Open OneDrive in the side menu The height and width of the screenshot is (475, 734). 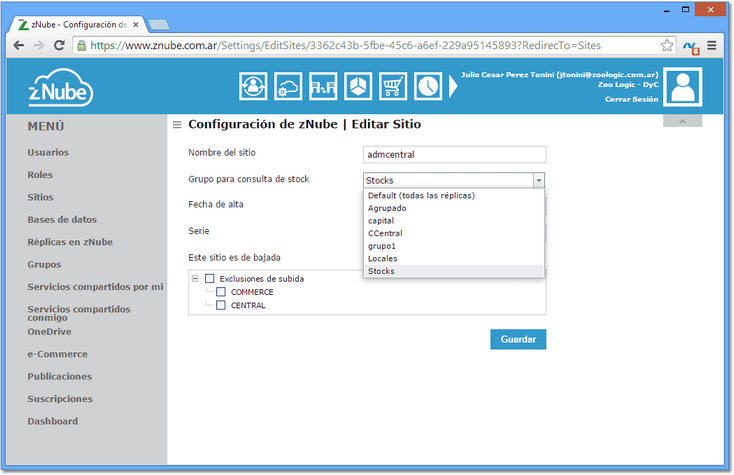49,332
